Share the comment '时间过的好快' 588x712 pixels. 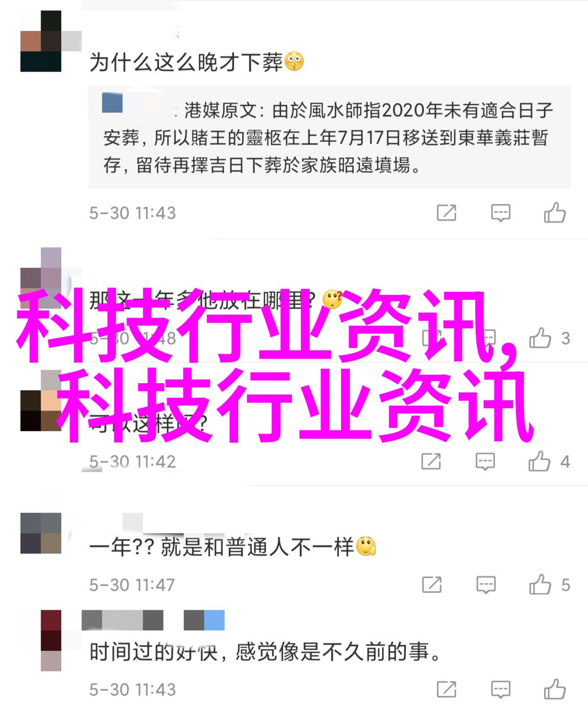(x=446, y=689)
